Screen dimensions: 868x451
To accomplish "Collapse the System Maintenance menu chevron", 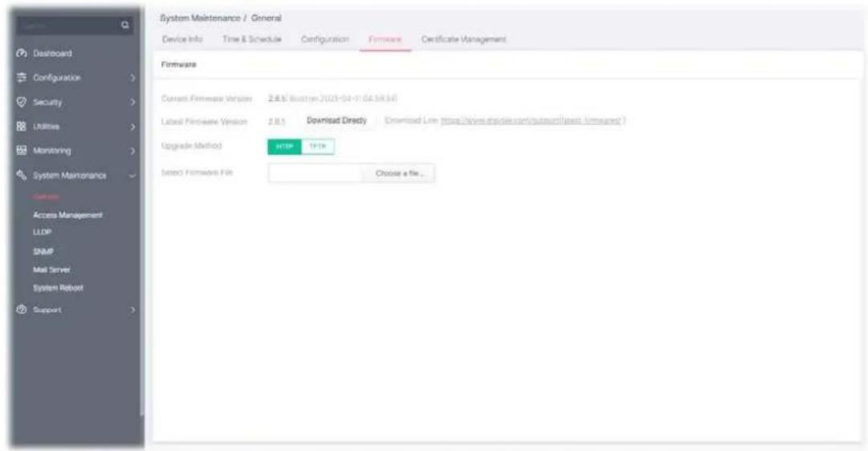I will pyautogui.click(x=132, y=176).
